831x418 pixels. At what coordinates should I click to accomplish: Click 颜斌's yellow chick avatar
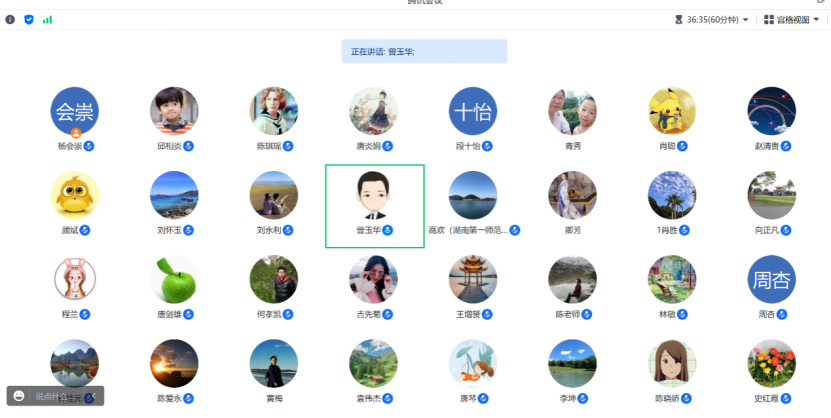coord(75,195)
